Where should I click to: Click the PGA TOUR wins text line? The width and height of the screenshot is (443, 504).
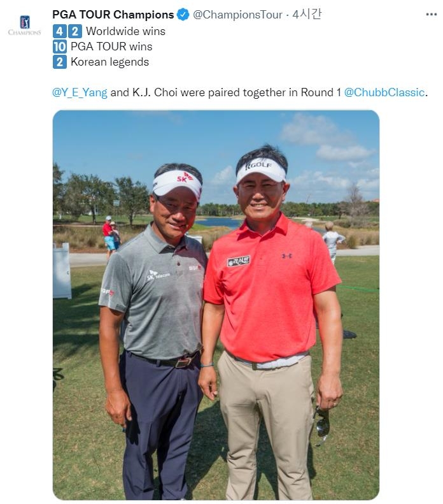pyautogui.click(x=111, y=47)
